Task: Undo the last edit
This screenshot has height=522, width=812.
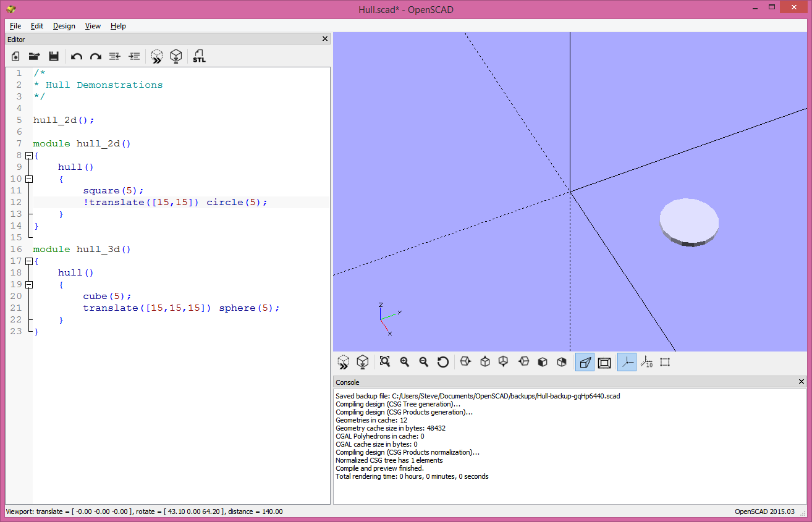Action: (x=76, y=56)
